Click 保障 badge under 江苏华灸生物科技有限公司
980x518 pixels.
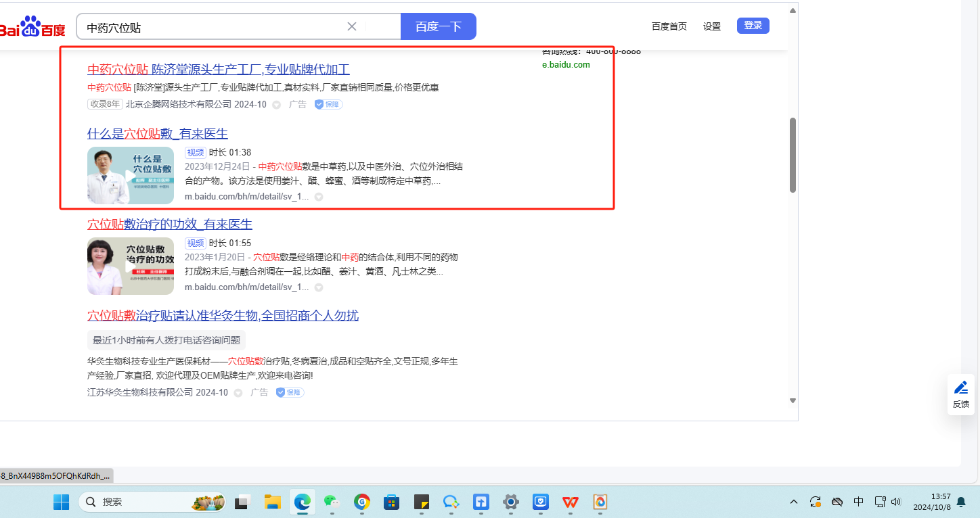(290, 393)
